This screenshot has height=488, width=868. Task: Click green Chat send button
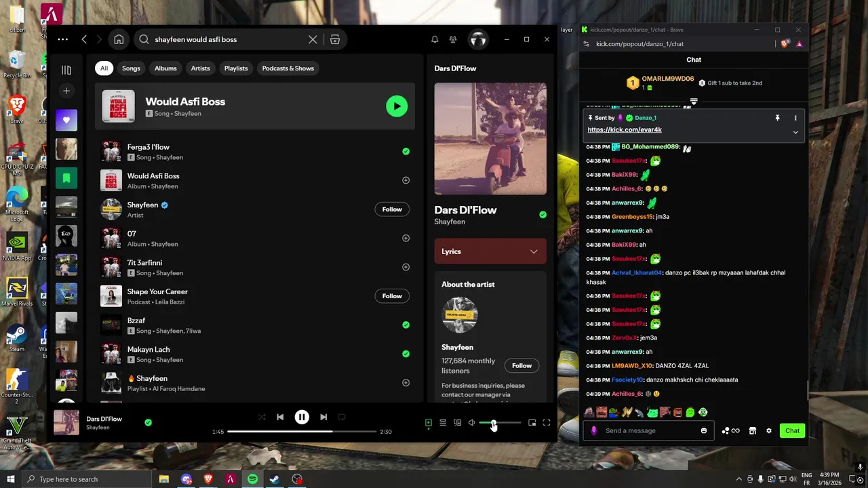pyautogui.click(x=792, y=430)
